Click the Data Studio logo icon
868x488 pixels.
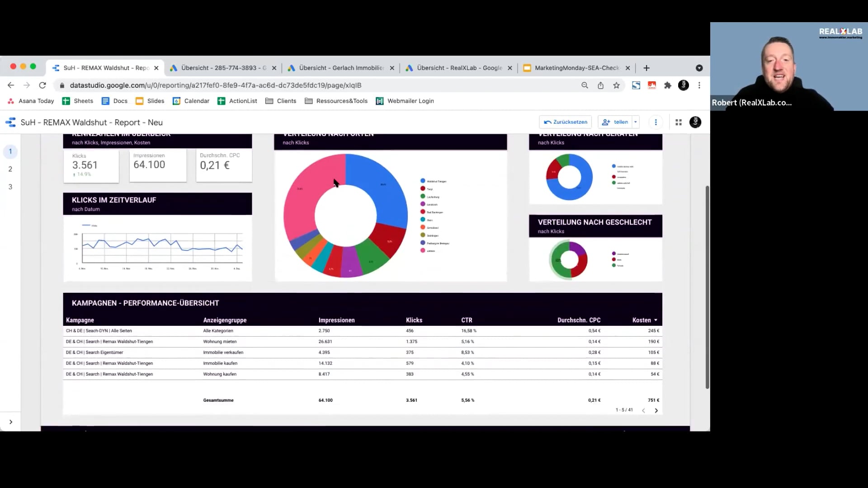(x=10, y=122)
